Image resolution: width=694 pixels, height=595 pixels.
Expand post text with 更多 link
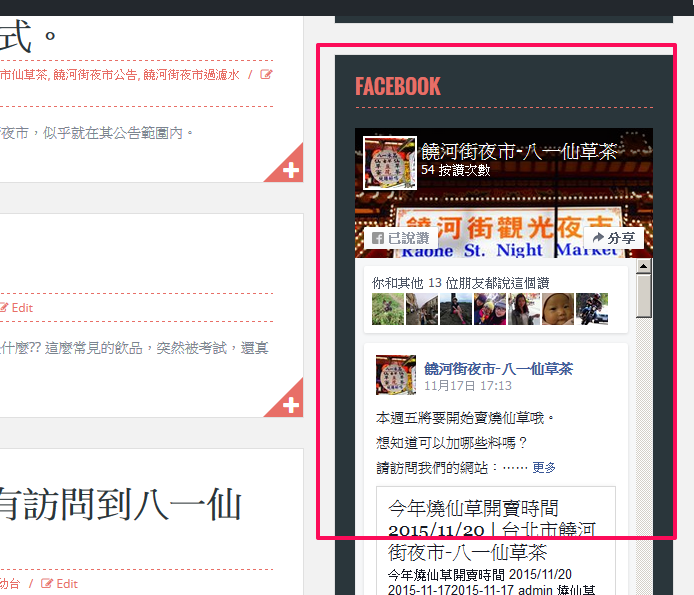(x=543, y=467)
